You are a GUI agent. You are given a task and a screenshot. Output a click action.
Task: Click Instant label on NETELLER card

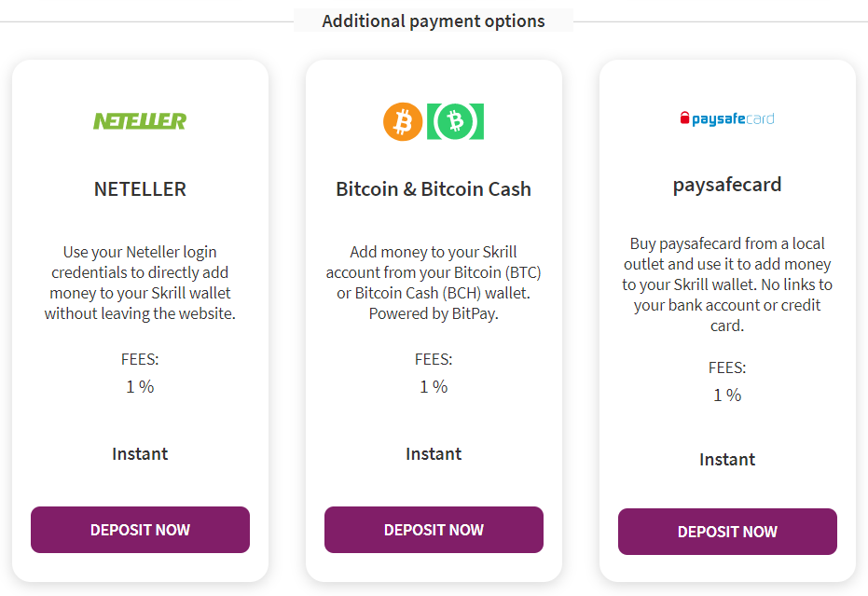140,453
